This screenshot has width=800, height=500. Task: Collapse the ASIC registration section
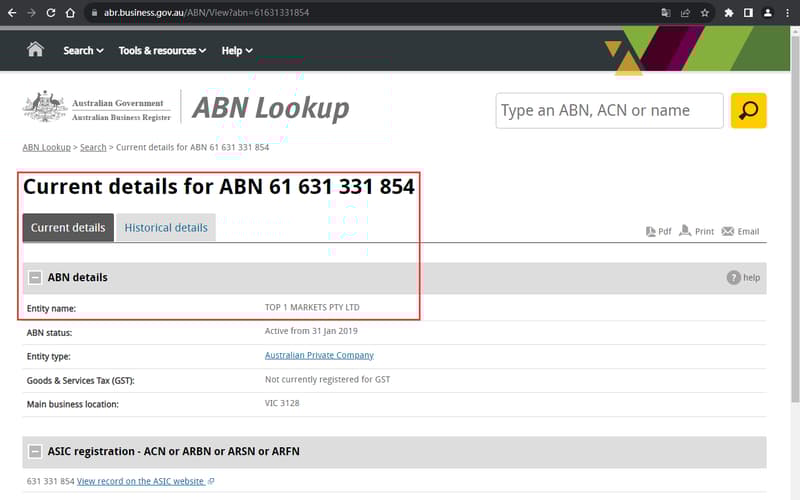coord(35,452)
